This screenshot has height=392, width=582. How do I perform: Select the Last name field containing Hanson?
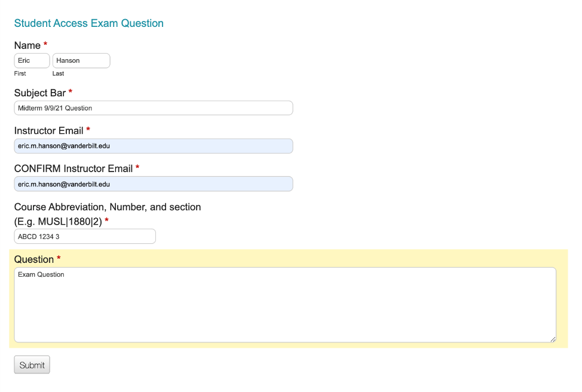pyautogui.click(x=81, y=60)
